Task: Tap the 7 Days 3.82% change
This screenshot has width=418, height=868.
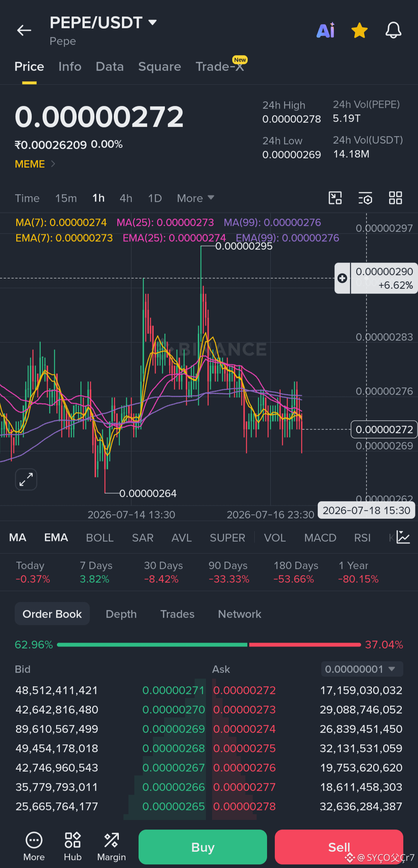Action: point(96,572)
